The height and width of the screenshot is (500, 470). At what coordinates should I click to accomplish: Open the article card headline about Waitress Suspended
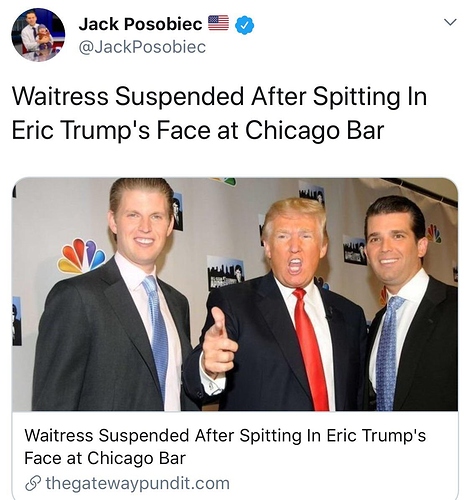225,447
